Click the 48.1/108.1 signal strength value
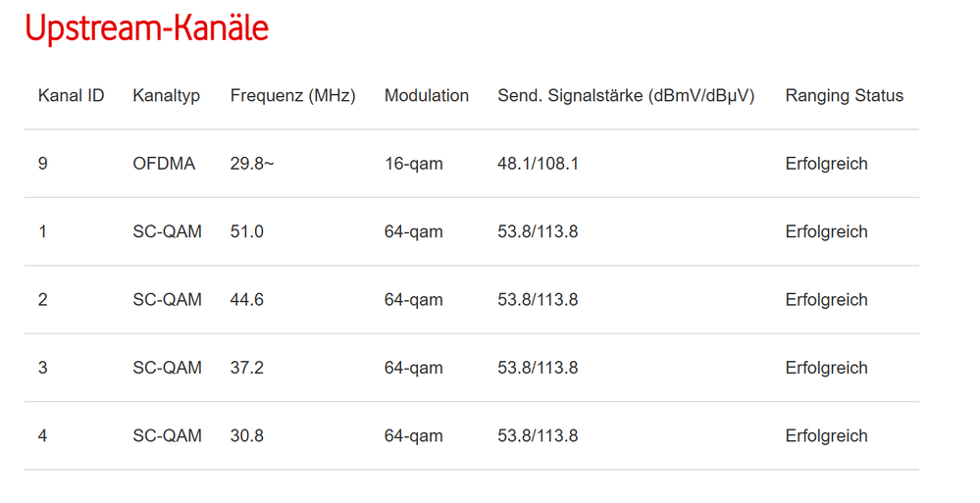 [x=538, y=164]
